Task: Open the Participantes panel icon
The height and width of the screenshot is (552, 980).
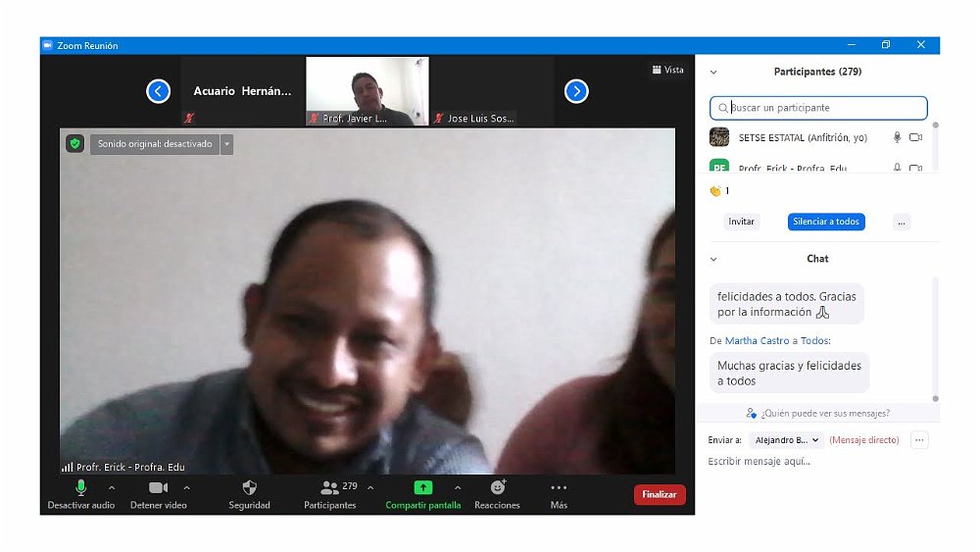Action: (329, 487)
